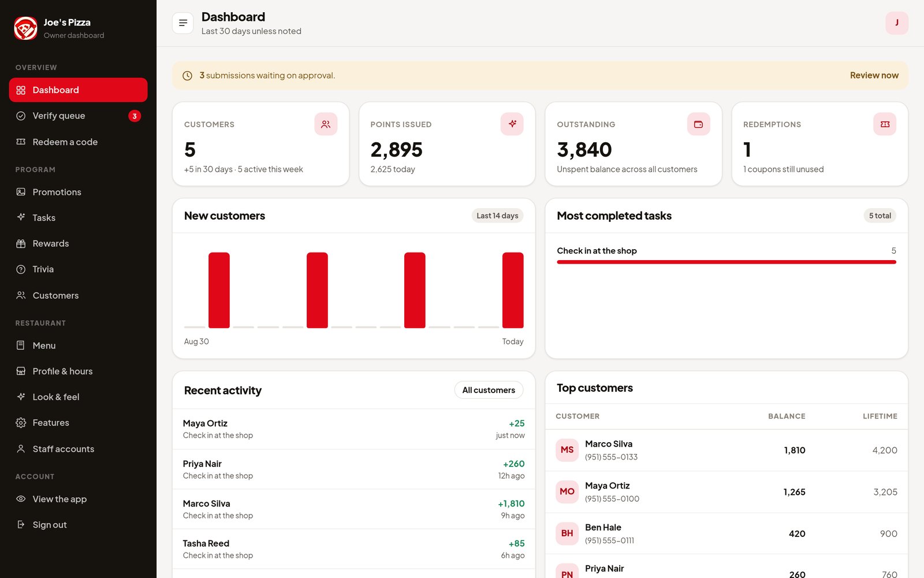Click the CUSTOMER column header
The width and height of the screenshot is (924, 578).
[x=577, y=416]
